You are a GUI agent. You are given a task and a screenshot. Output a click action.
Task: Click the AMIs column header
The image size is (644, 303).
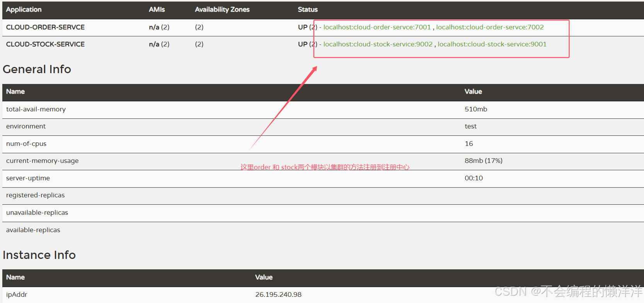(x=157, y=10)
